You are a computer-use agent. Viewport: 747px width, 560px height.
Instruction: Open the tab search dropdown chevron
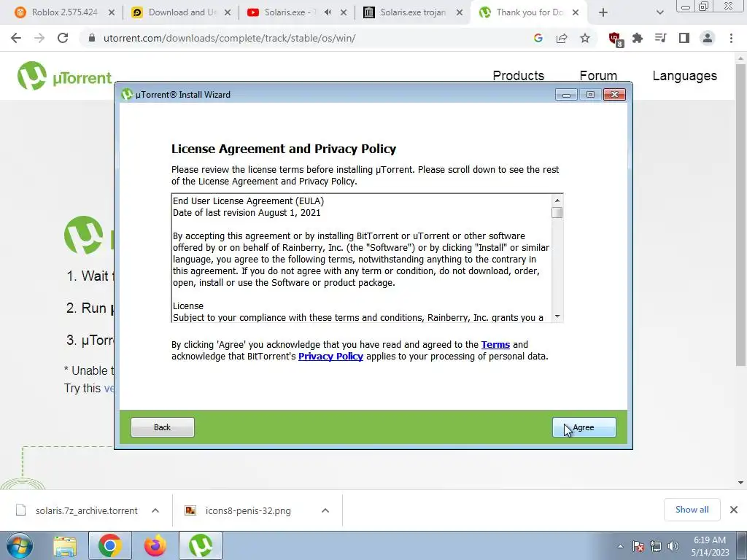659,12
